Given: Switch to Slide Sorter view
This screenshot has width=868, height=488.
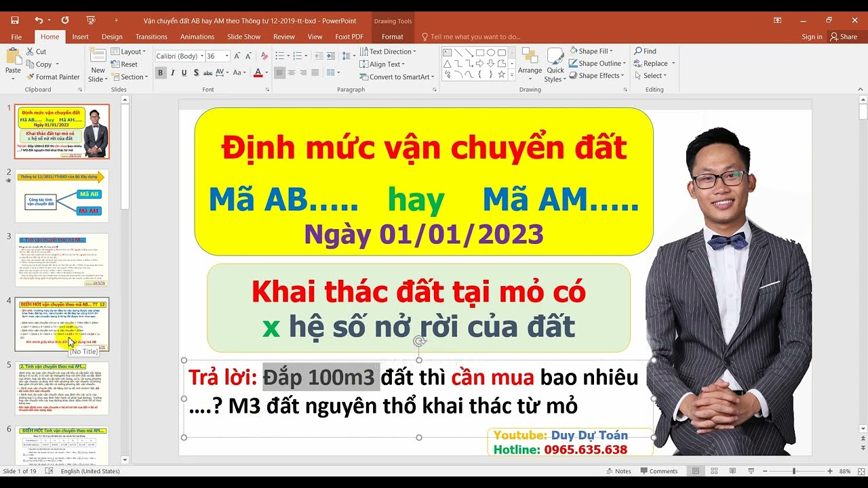Looking at the screenshot, I should pos(713,471).
